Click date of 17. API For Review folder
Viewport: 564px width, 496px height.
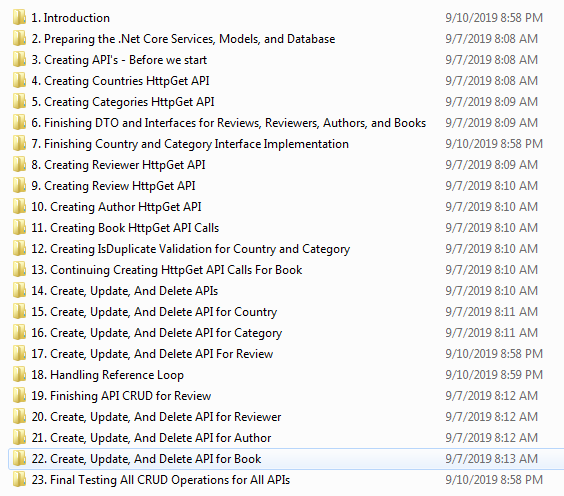pos(494,354)
